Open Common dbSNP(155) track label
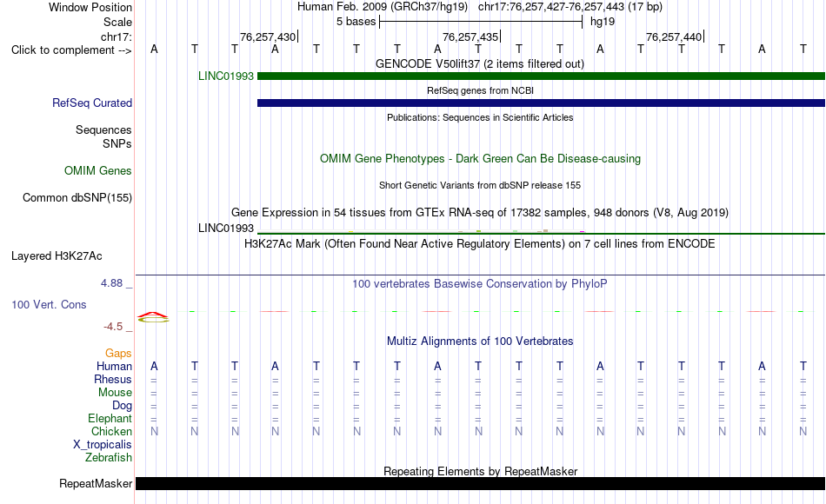This screenshot has height=504, width=826. click(77, 197)
